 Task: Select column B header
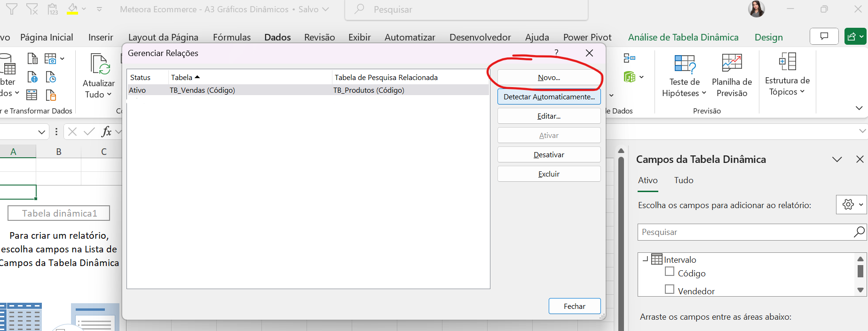pos(59,152)
